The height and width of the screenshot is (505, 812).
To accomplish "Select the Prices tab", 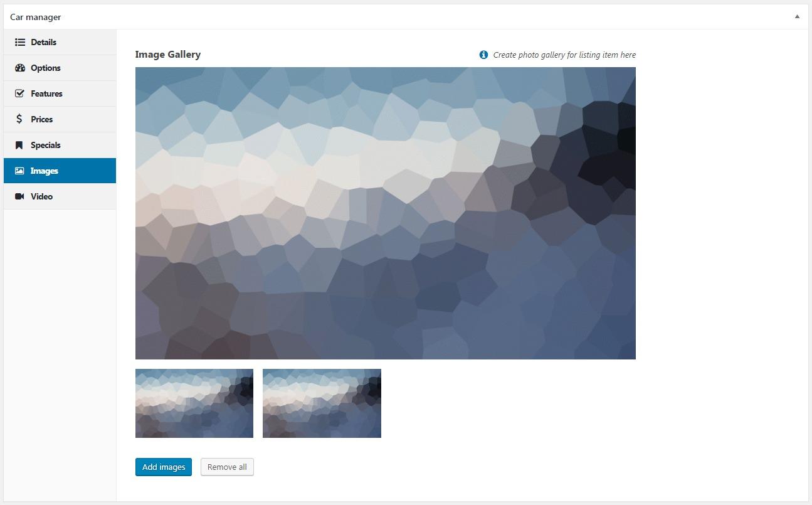I will [x=60, y=119].
